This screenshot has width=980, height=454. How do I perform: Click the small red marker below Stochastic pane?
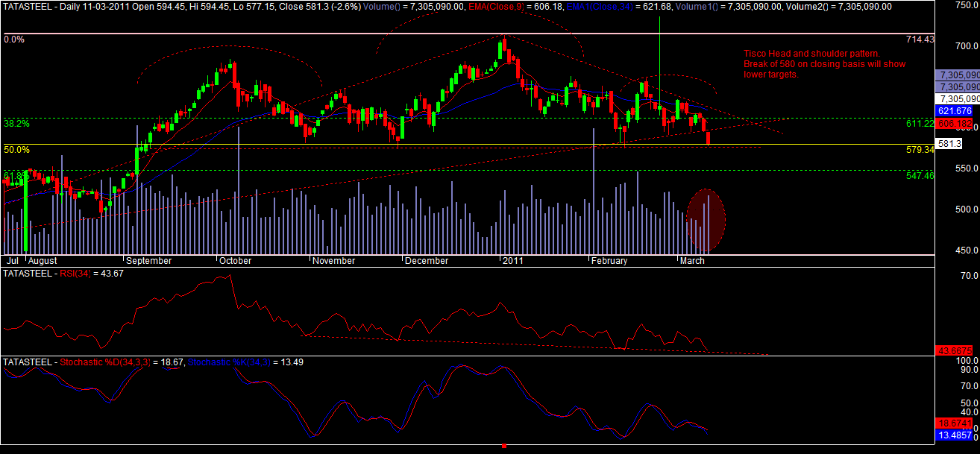[x=504, y=446]
